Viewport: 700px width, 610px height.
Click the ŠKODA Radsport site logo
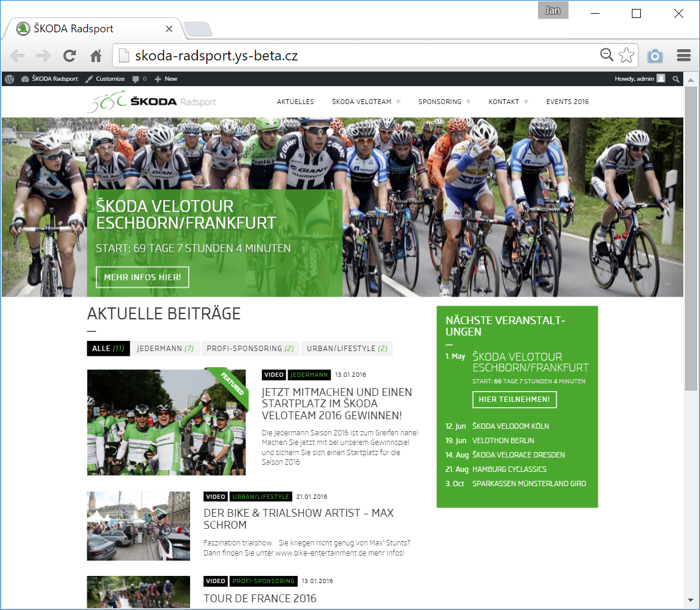[x=151, y=102]
